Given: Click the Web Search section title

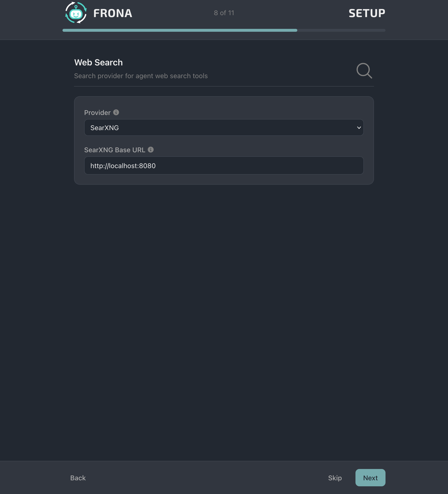Looking at the screenshot, I should click(x=98, y=62).
